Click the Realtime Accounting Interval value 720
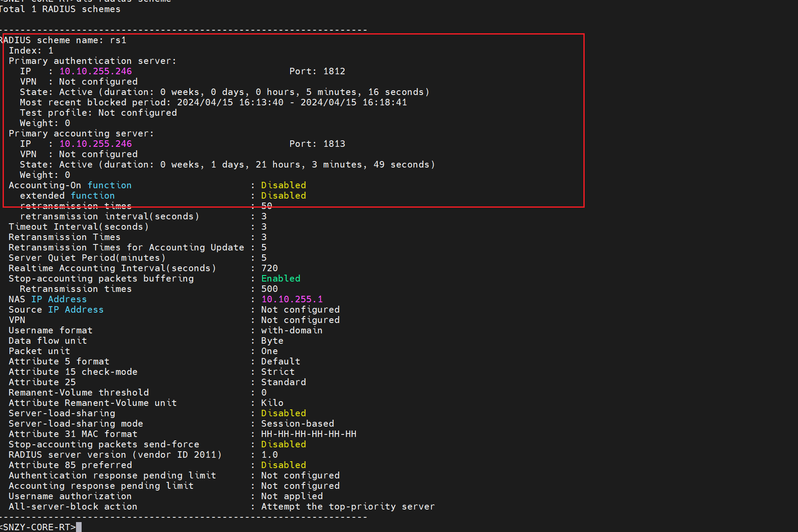The image size is (798, 532). 269,268
